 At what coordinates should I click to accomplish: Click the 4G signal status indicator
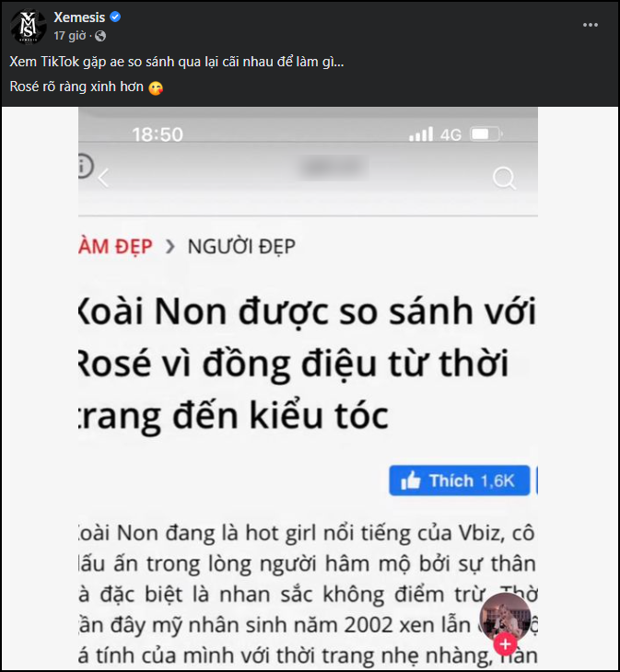click(x=450, y=134)
